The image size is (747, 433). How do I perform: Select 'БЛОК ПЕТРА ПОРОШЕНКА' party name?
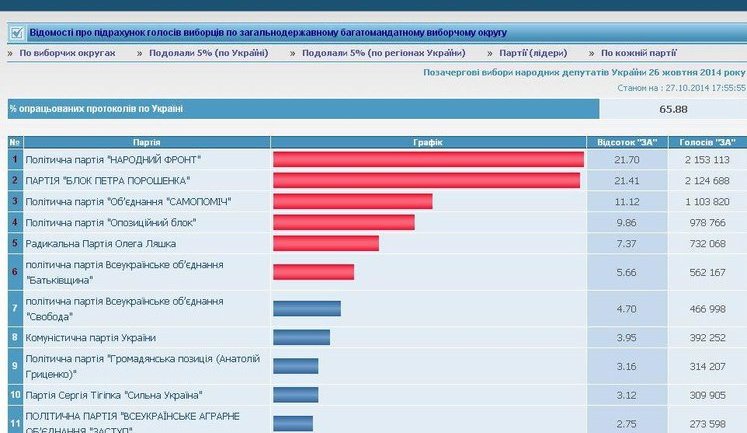point(108,181)
